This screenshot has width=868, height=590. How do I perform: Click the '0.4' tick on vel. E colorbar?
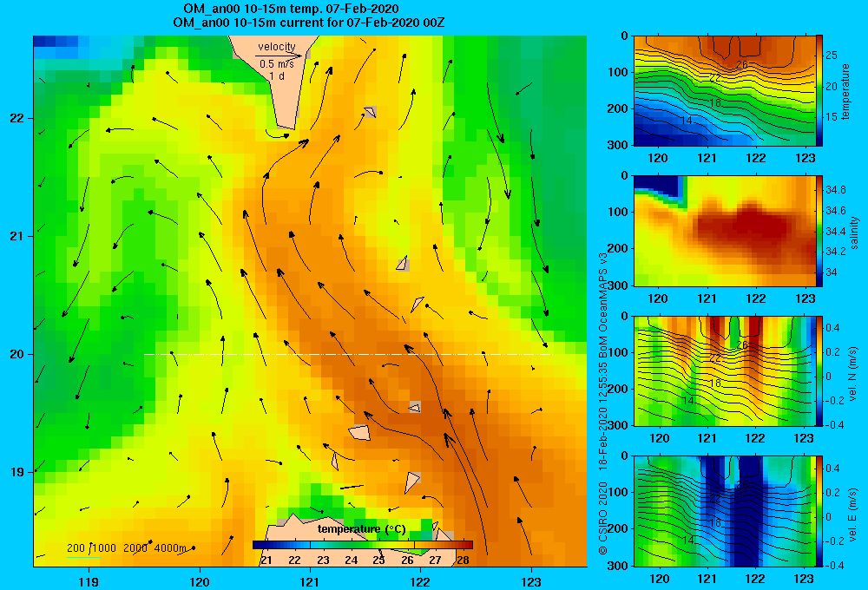[832, 469]
